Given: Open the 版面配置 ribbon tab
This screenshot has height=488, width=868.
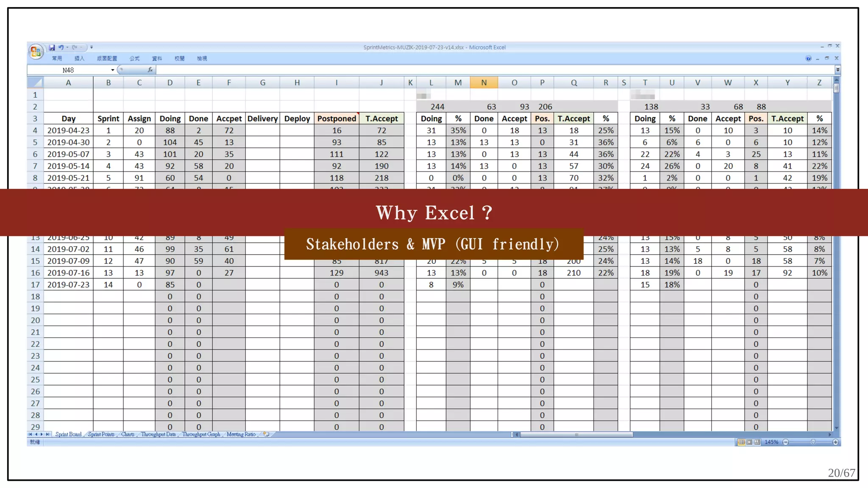Looking at the screenshot, I should [x=107, y=58].
